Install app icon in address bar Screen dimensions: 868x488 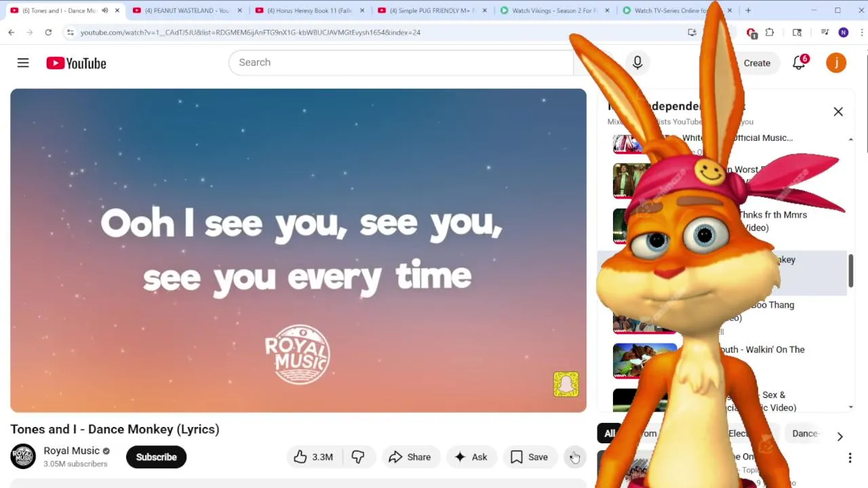click(692, 32)
